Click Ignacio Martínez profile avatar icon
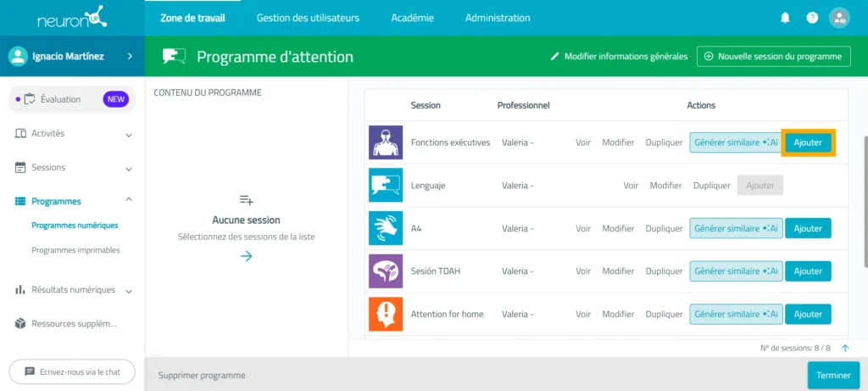The width and height of the screenshot is (868, 391). click(19, 56)
